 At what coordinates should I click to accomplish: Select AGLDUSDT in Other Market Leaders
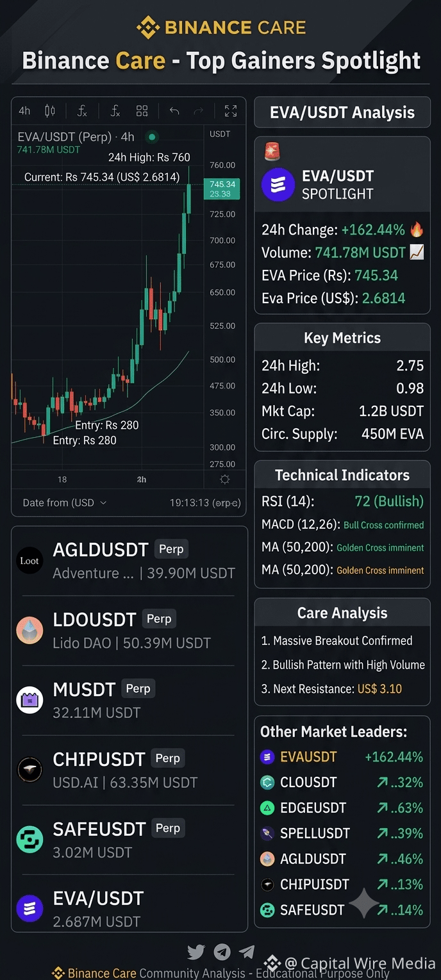point(313,859)
